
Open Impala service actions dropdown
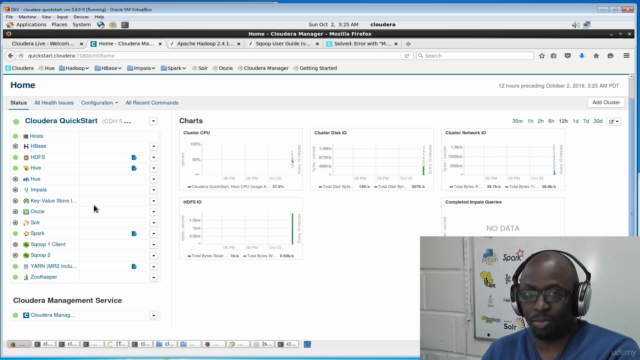[153, 190]
